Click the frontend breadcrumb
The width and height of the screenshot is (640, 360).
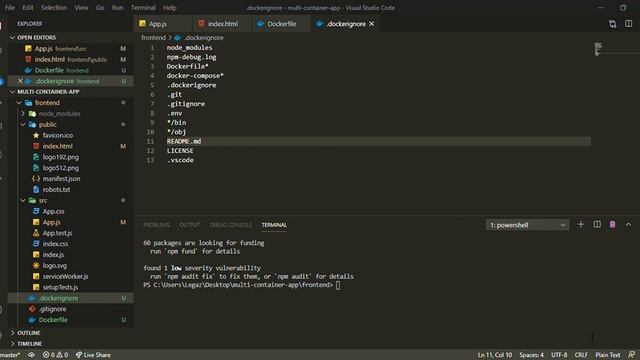[x=153, y=38]
